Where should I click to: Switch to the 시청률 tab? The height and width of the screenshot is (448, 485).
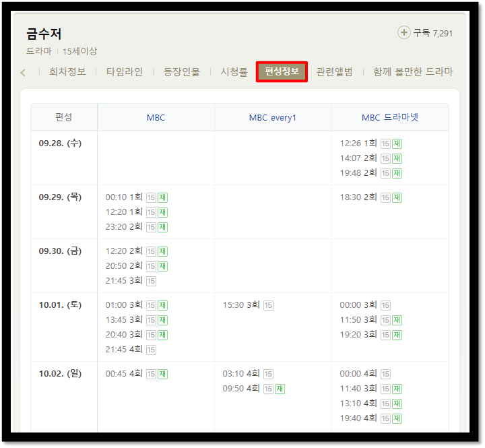tap(234, 72)
